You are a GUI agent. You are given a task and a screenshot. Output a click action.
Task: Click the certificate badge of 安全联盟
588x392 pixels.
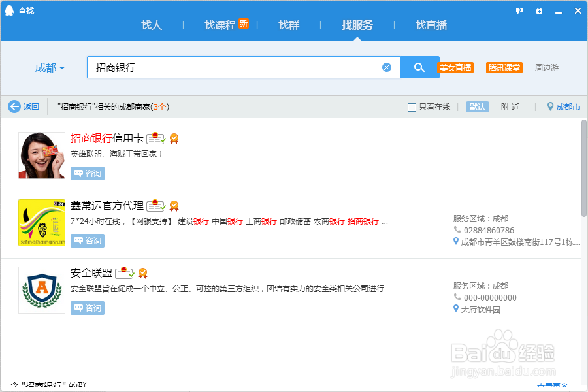pyautogui.click(x=125, y=272)
